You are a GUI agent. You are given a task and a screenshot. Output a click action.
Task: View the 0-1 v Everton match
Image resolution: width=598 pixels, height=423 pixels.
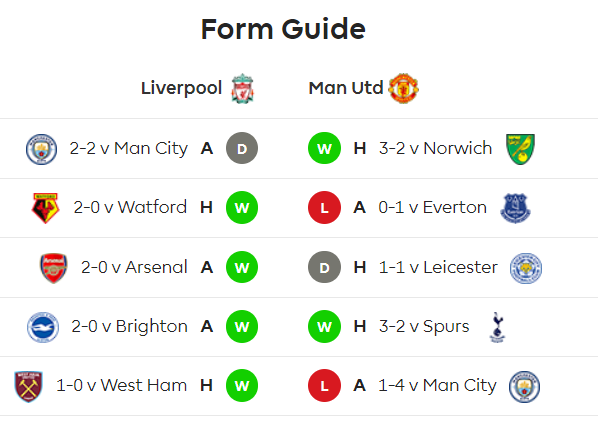tap(432, 207)
